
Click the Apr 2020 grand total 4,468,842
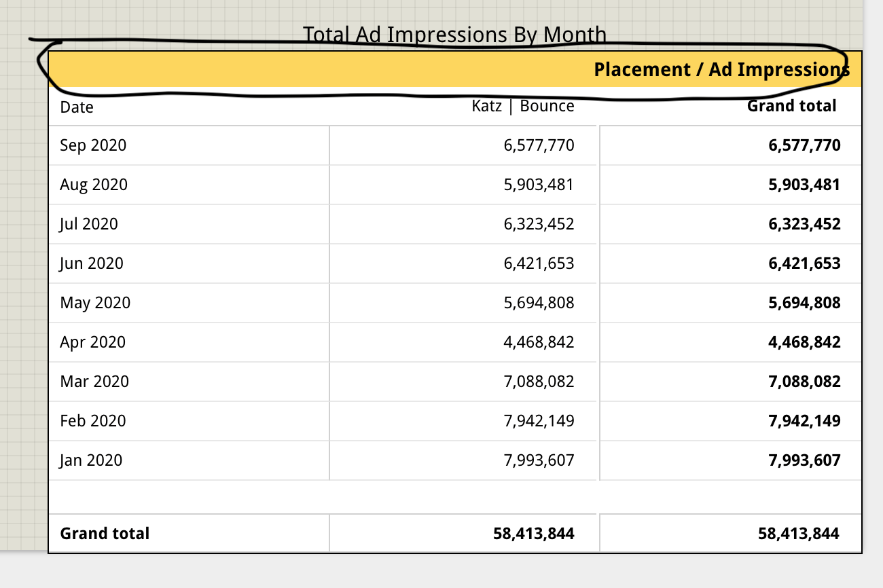tap(805, 342)
